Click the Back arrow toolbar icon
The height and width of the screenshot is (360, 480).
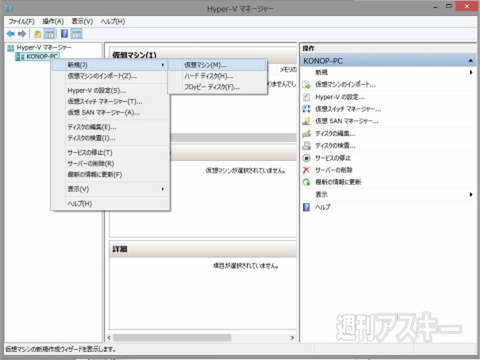(x=11, y=34)
